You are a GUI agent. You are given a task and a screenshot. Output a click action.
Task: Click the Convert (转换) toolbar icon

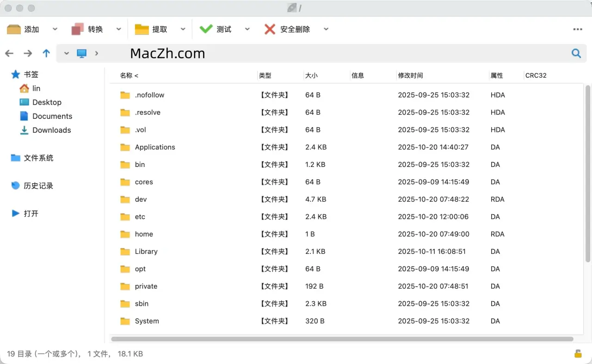(x=78, y=29)
